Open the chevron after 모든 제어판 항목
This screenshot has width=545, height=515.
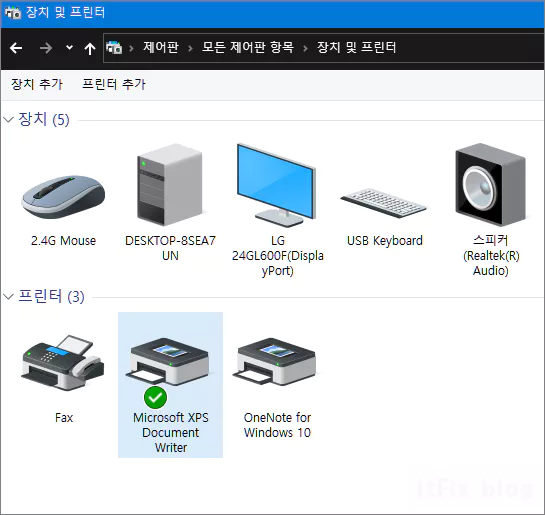point(306,48)
